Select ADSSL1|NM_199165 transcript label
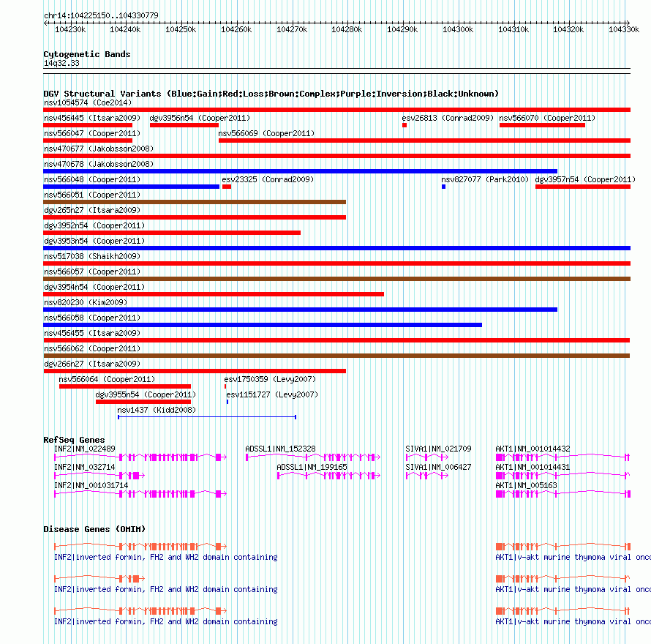This screenshot has height=644, width=651. pyautogui.click(x=312, y=467)
